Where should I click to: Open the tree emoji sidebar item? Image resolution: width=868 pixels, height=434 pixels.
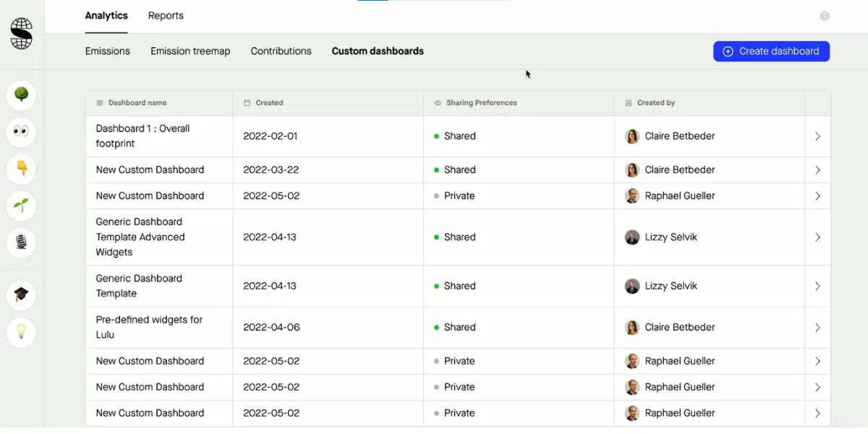tap(22, 95)
